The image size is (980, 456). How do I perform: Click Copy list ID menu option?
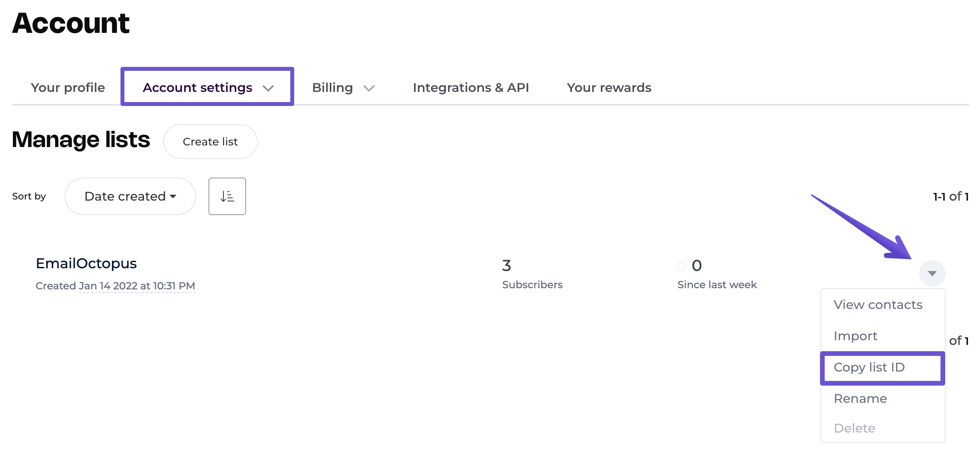(869, 367)
